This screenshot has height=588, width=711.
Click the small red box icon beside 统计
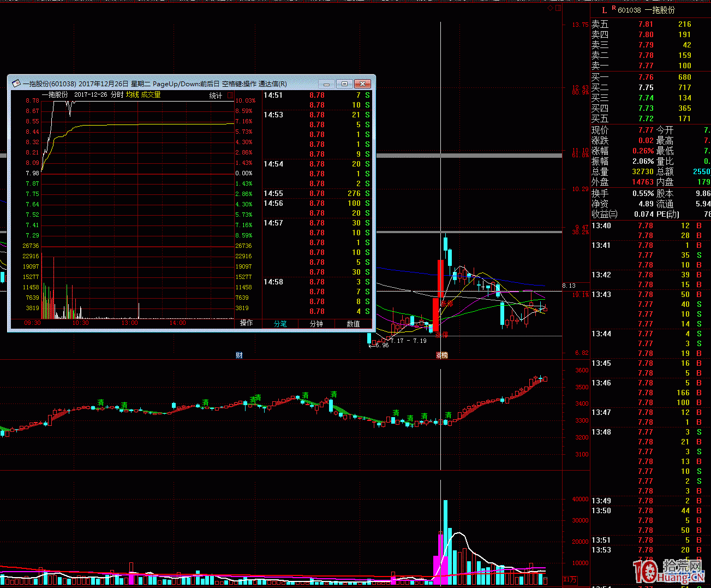(x=230, y=95)
